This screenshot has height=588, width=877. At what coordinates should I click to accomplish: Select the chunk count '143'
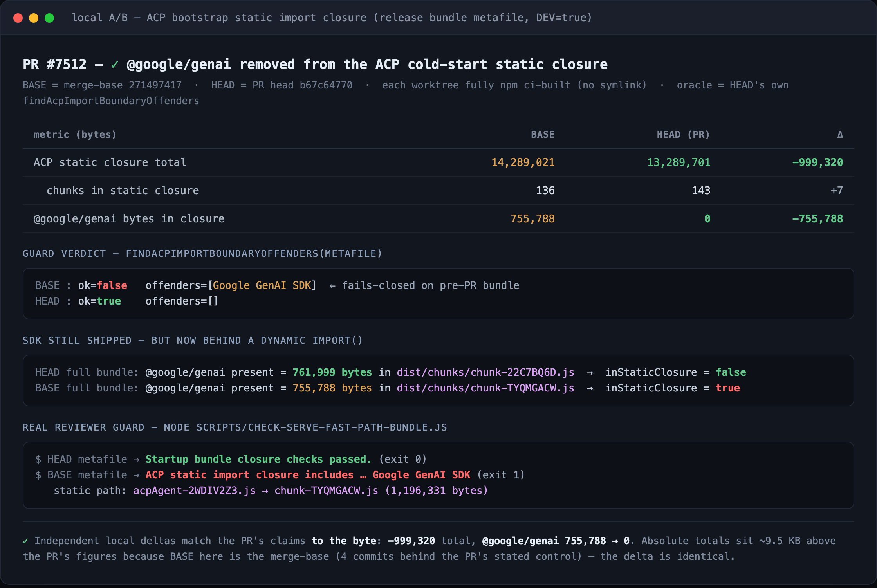click(701, 191)
